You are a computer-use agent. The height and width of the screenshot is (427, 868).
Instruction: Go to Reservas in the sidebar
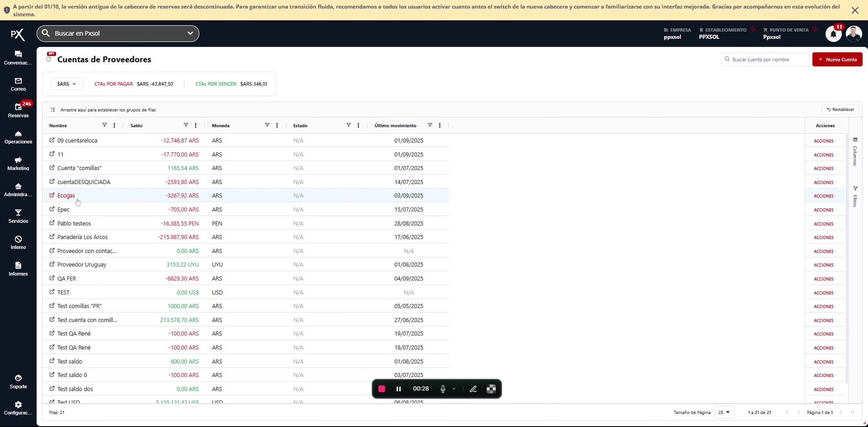pos(18,110)
